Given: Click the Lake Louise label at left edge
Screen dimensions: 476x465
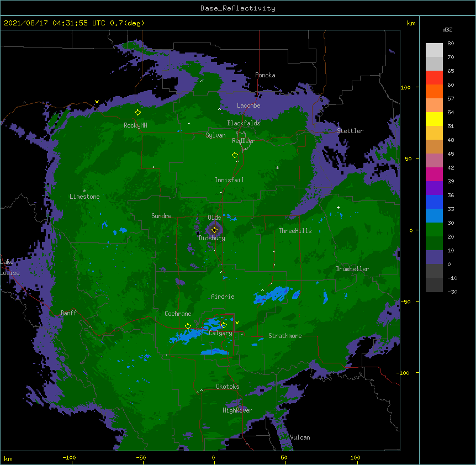Looking at the screenshot, I should click(x=10, y=267).
